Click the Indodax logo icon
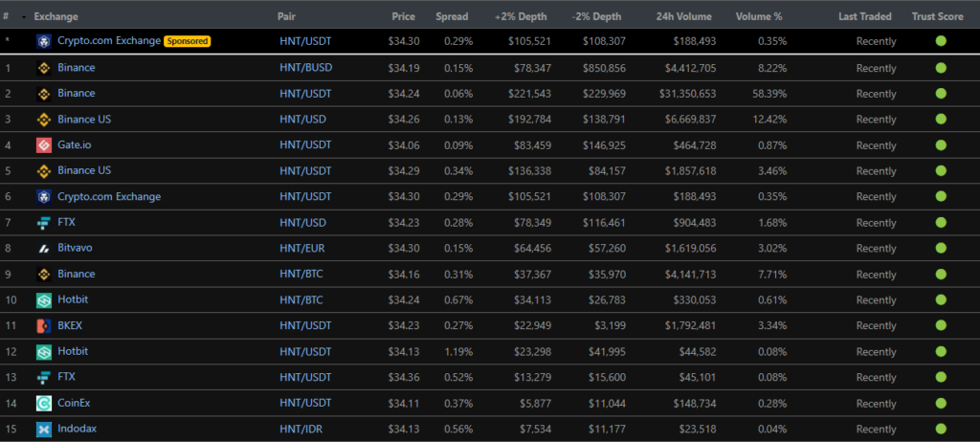This screenshot has height=442, width=980. [44, 430]
